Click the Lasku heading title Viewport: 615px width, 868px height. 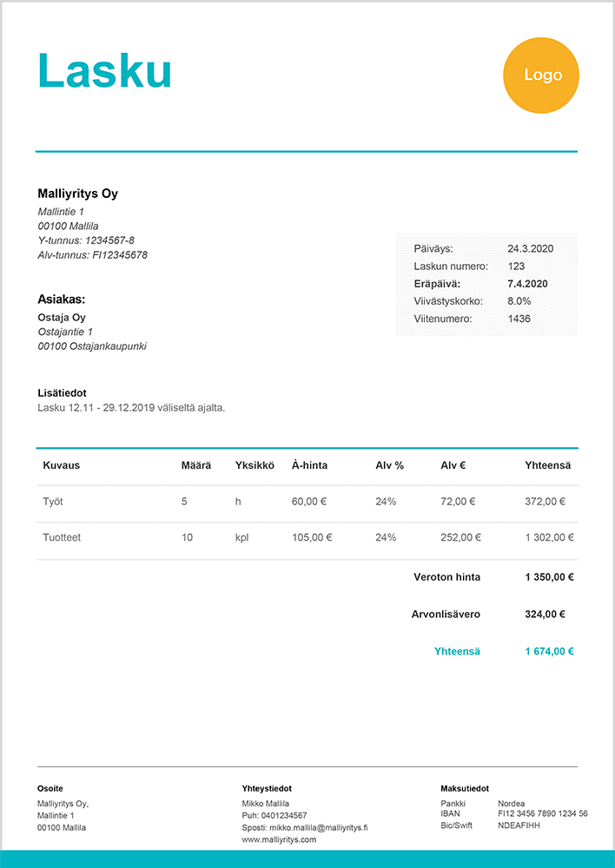tap(104, 70)
